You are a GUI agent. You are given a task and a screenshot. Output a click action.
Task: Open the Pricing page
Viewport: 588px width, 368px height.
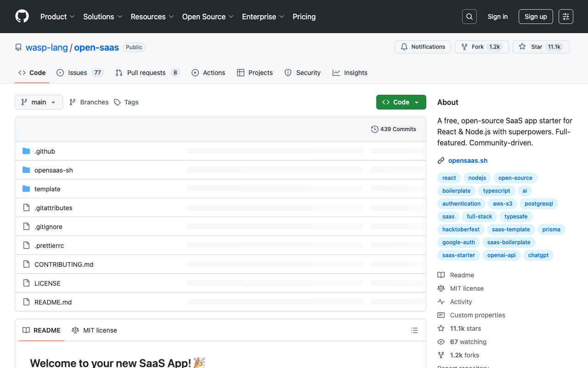pyautogui.click(x=304, y=17)
